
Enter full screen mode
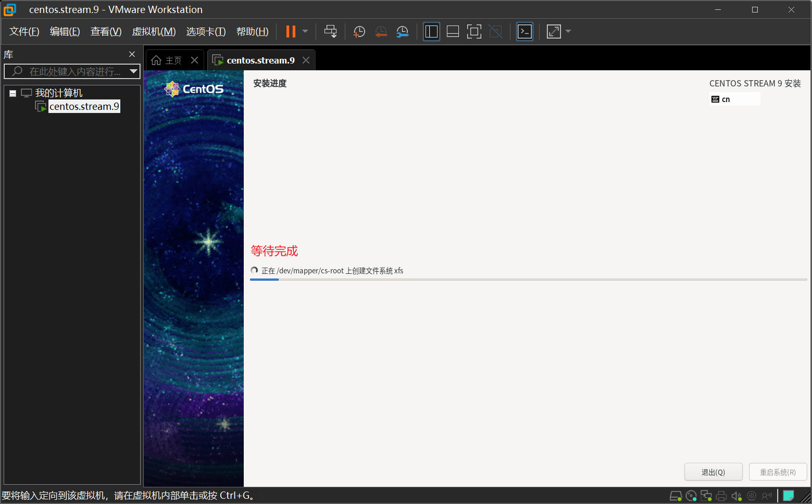474,31
